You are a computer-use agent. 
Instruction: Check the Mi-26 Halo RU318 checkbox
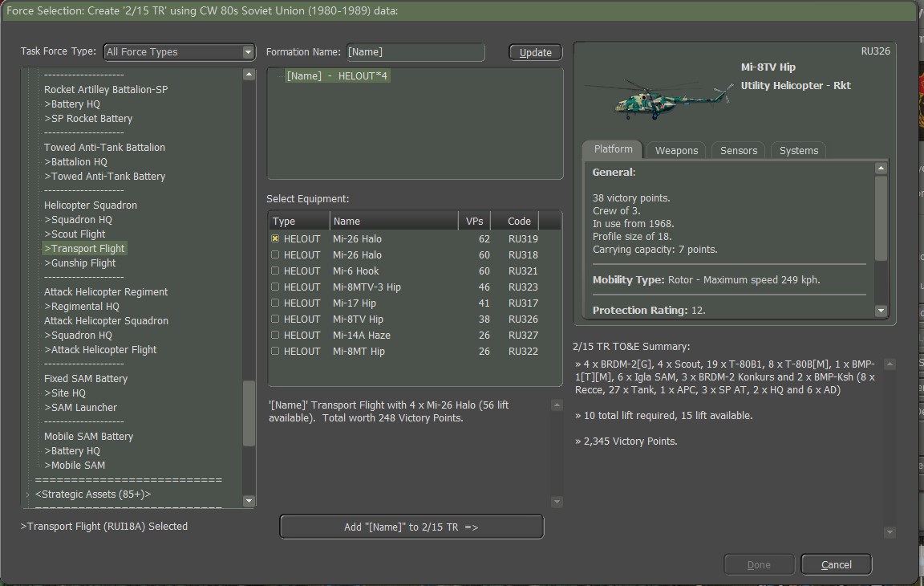click(274, 254)
